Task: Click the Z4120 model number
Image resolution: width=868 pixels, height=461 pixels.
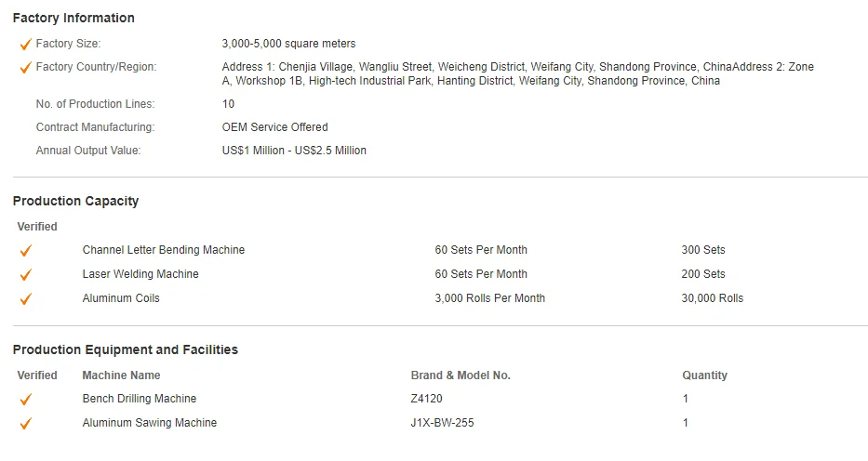Action: (426, 399)
